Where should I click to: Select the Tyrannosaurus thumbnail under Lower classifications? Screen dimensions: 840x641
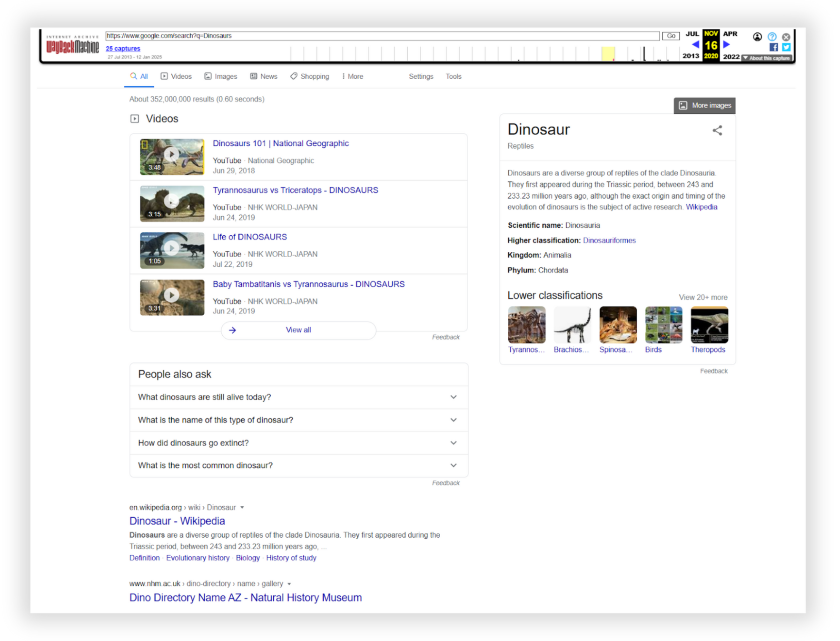click(x=526, y=324)
